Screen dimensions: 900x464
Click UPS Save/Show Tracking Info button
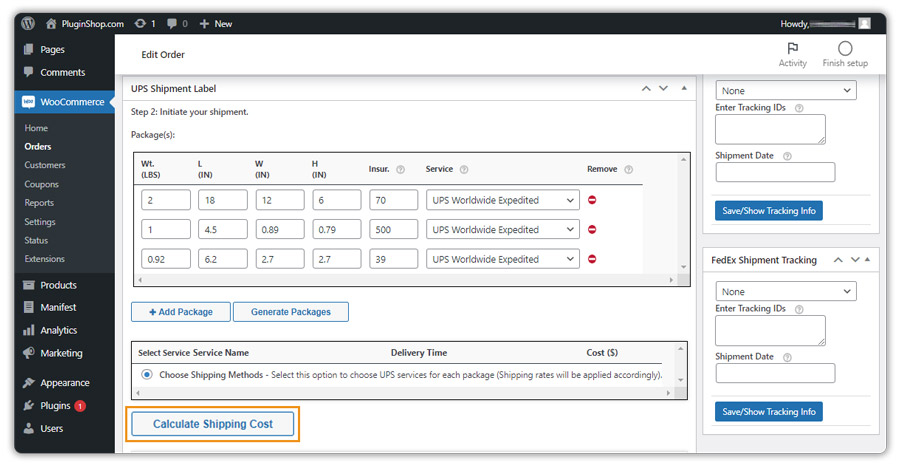(x=769, y=211)
